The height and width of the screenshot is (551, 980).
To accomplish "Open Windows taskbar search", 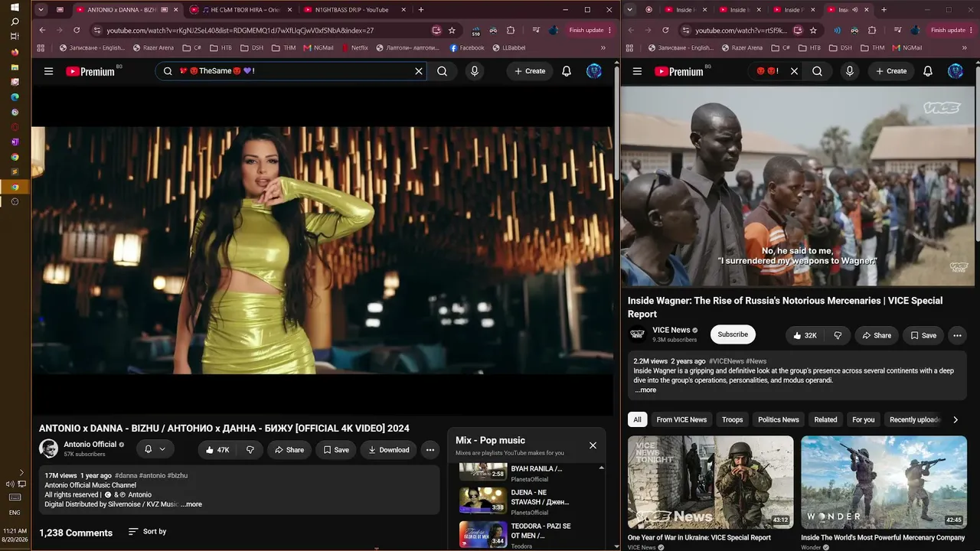I will (15, 21).
